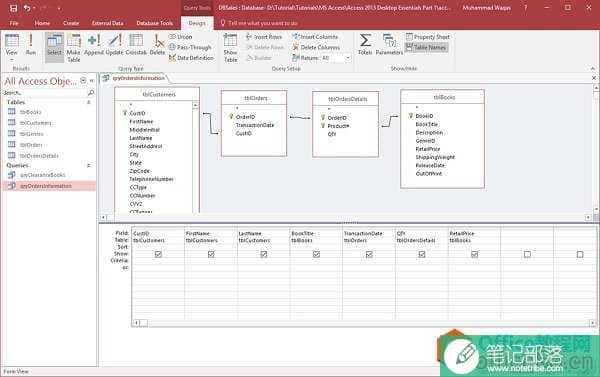
Task: Open tblOrdersDetails in navigation pane
Action: tap(39, 156)
